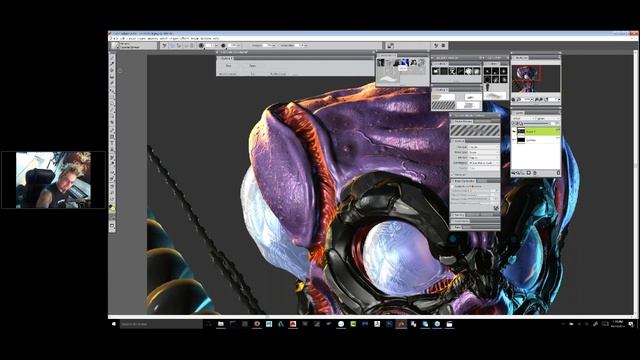The image size is (640, 360).
Task: Open the Windows Start menu
Action: (114, 324)
